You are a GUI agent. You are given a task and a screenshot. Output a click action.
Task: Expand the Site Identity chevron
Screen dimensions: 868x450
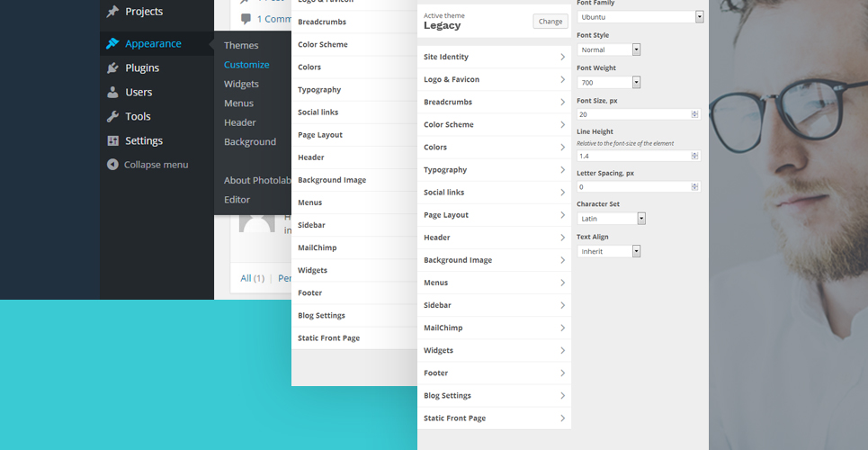click(562, 57)
